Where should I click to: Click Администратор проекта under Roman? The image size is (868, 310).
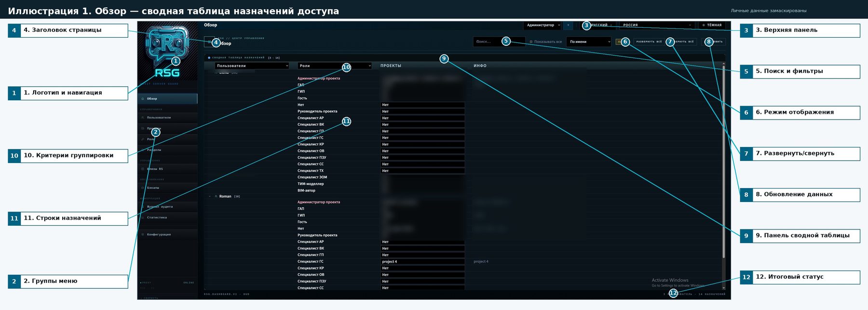319,202
